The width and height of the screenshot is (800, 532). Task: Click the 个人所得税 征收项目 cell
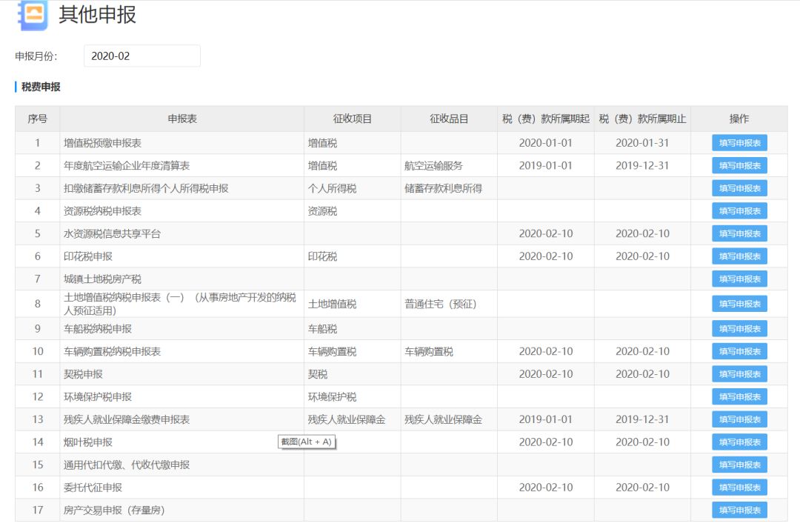coord(332,188)
